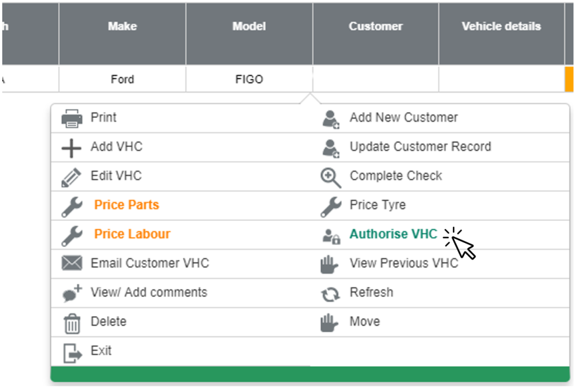Screen dimensions: 578x392
Task: Click the wrench icon beside Price Parts
Action: (72, 206)
